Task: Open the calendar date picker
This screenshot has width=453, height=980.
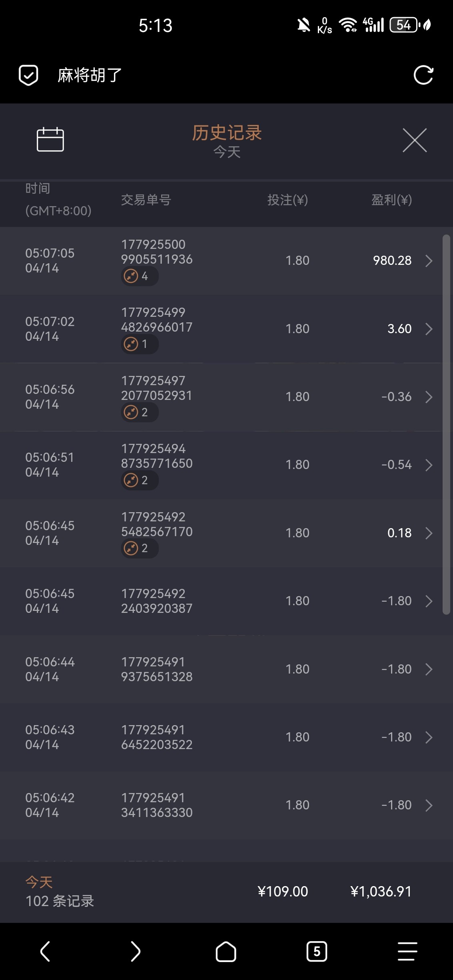Action: (50, 139)
